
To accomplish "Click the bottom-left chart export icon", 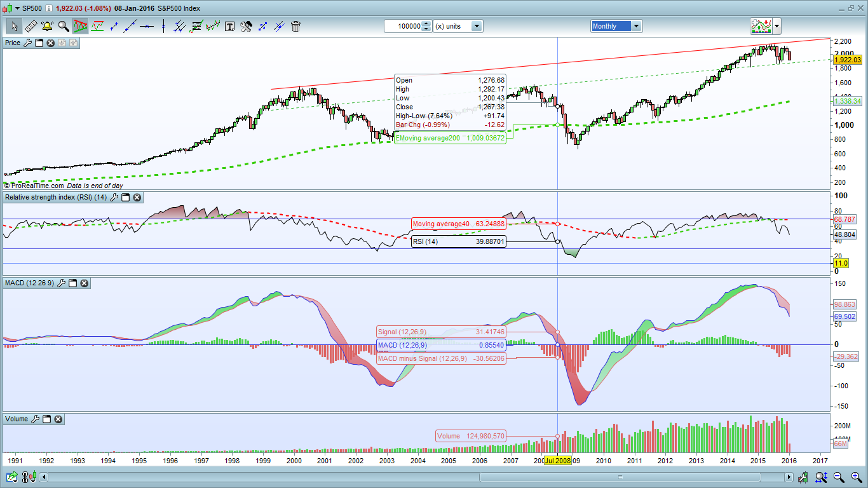I will click(x=11, y=477).
